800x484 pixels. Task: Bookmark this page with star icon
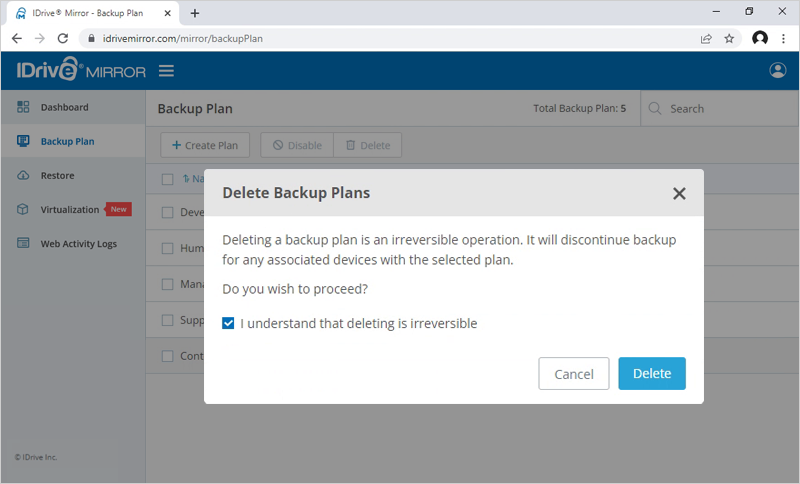(x=729, y=38)
